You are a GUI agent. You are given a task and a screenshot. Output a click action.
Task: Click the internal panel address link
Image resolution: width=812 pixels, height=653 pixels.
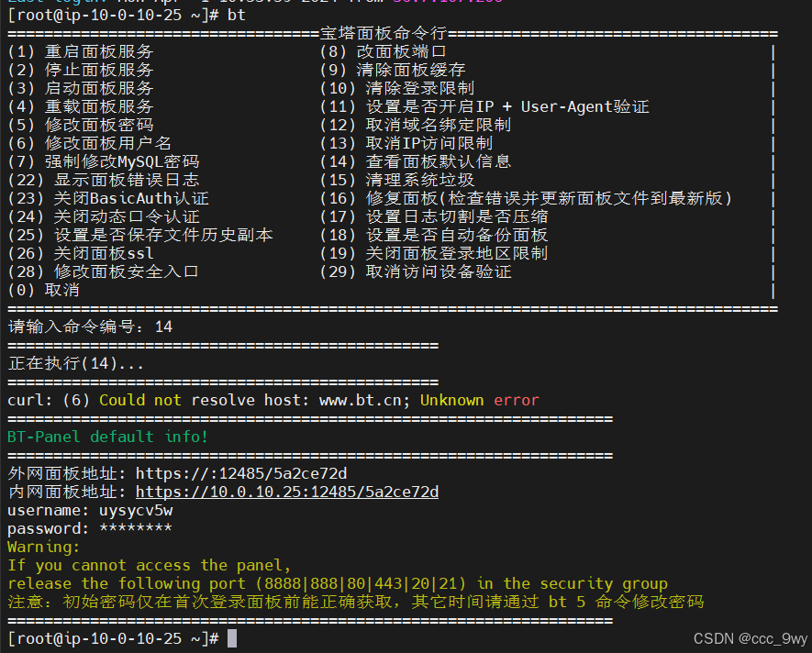coord(287,492)
